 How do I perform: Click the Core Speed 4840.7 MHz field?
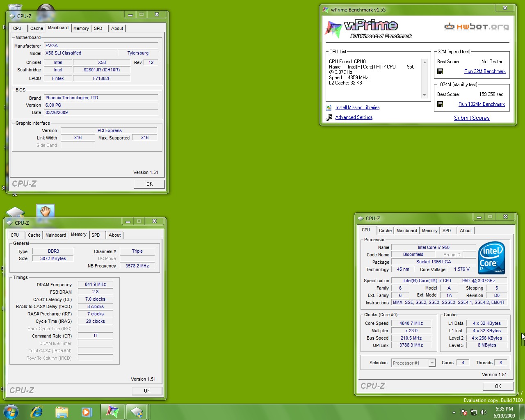click(x=411, y=324)
